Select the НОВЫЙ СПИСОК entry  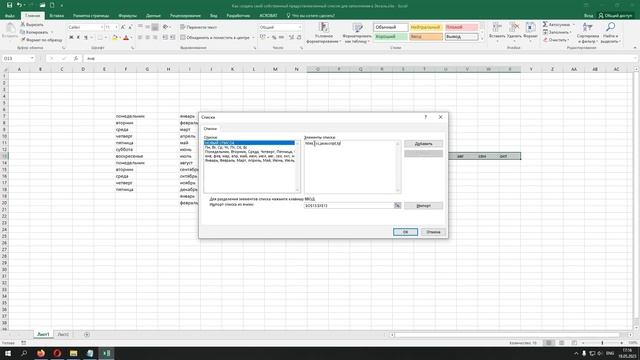tap(249, 143)
